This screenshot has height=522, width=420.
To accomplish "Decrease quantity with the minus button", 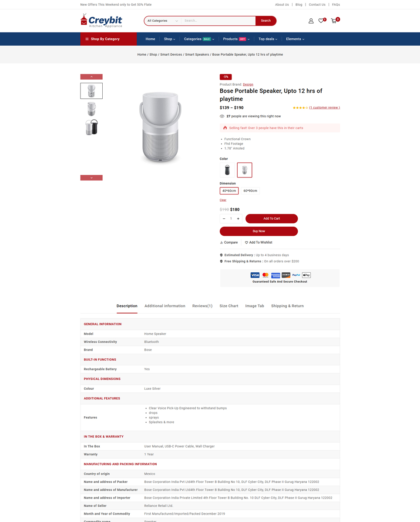I will 224,218.
